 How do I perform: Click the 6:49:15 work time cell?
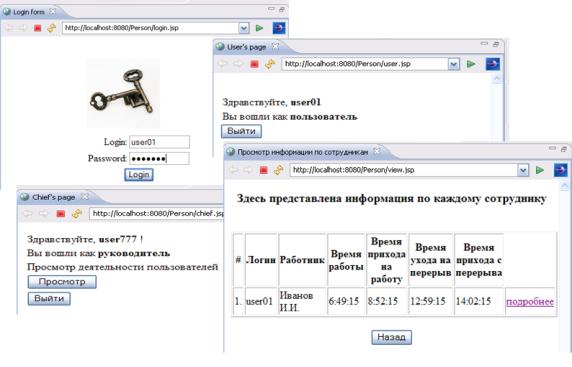pos(346,301)
